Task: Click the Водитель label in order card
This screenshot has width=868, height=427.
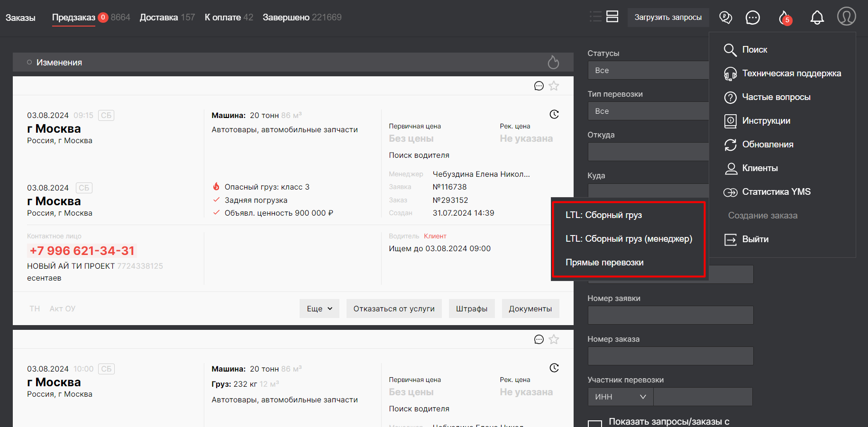Action: [404, 236]
